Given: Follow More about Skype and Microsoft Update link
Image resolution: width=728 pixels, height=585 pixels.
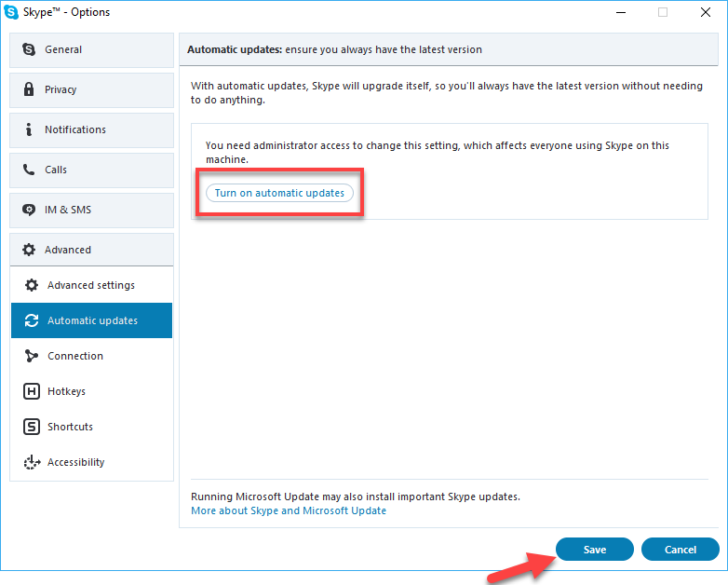Looking at the screenshot, I should tap(289, 510).
